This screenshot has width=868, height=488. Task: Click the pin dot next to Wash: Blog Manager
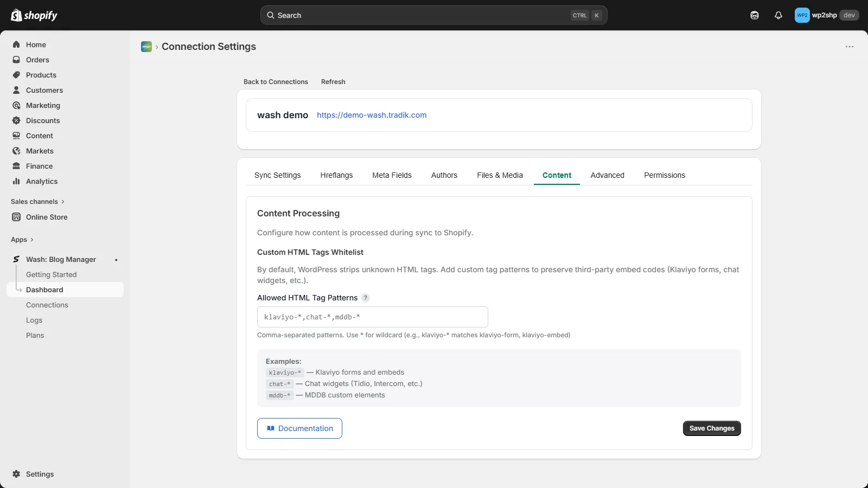click(x=116, y=260)
